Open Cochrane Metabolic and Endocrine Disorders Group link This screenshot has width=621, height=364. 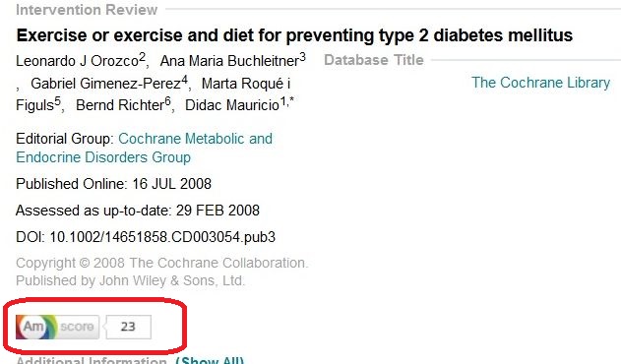144,148
